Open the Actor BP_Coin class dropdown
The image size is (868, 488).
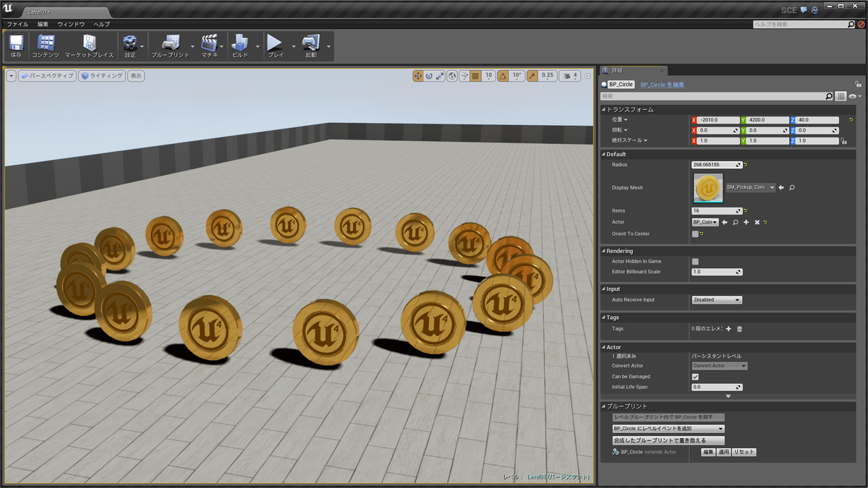(705, 222)
